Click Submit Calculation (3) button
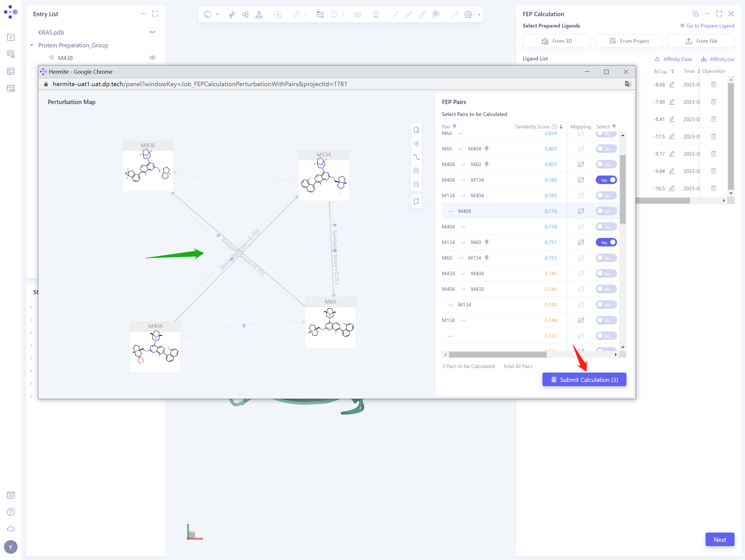The height and width of the screenshot is (560, 745). (584, 380)
